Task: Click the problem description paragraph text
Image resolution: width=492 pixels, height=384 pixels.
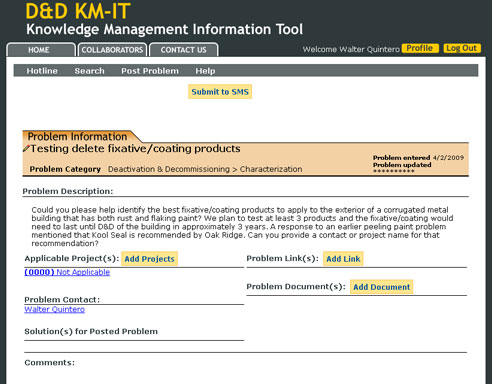Action: 242,227
